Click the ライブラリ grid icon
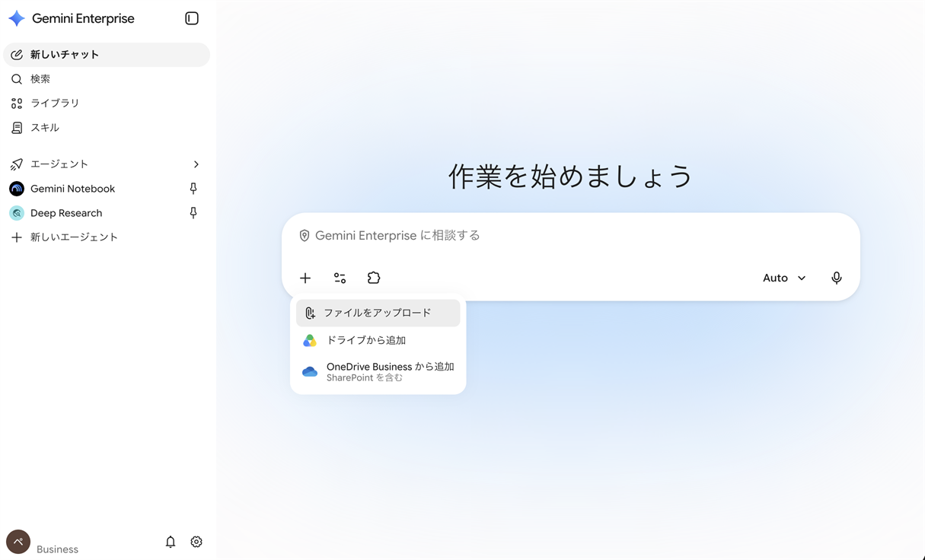Viewport: 925px width, 560px height. tap(17, 103)
